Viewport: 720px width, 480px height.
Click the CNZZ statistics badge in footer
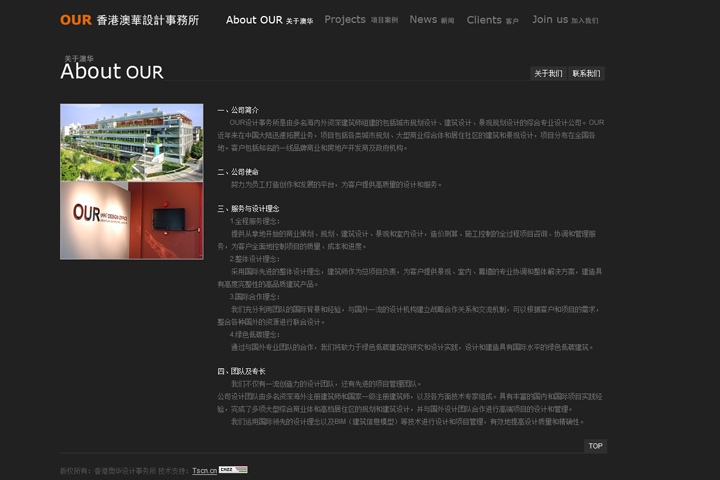tap(233, 469)
